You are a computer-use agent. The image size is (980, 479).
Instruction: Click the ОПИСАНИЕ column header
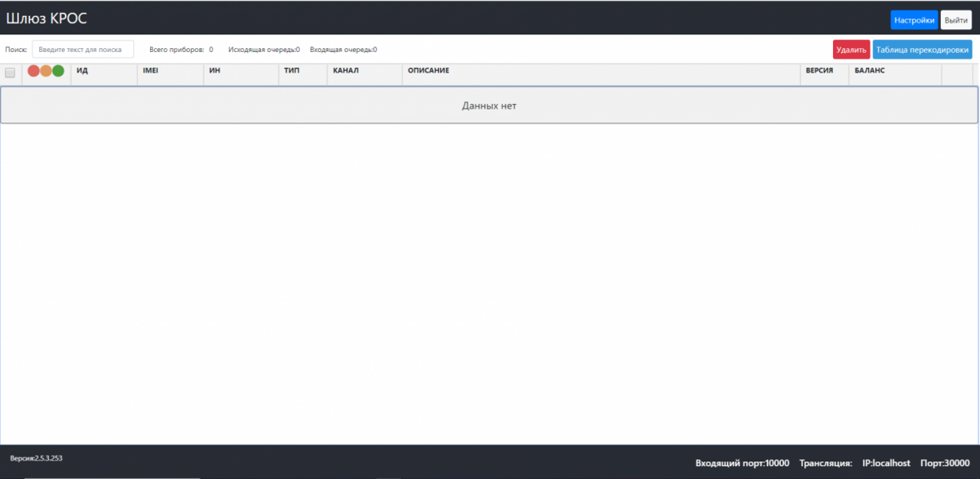point(429,70)
